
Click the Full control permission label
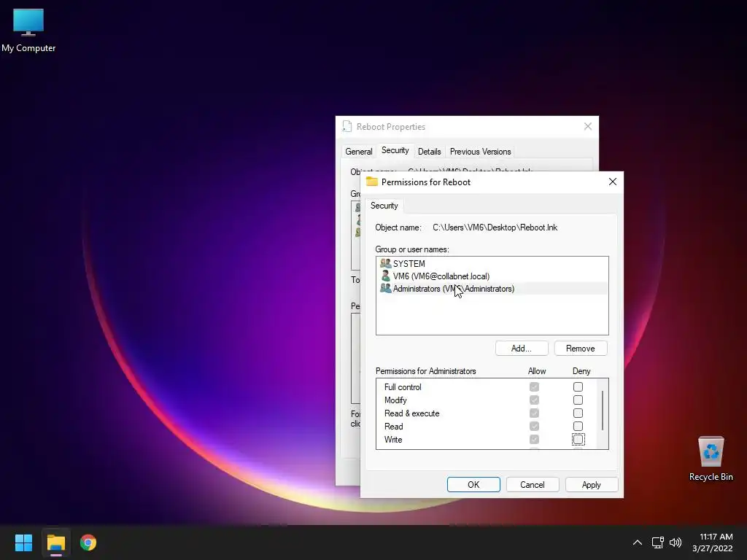point(403,387)
